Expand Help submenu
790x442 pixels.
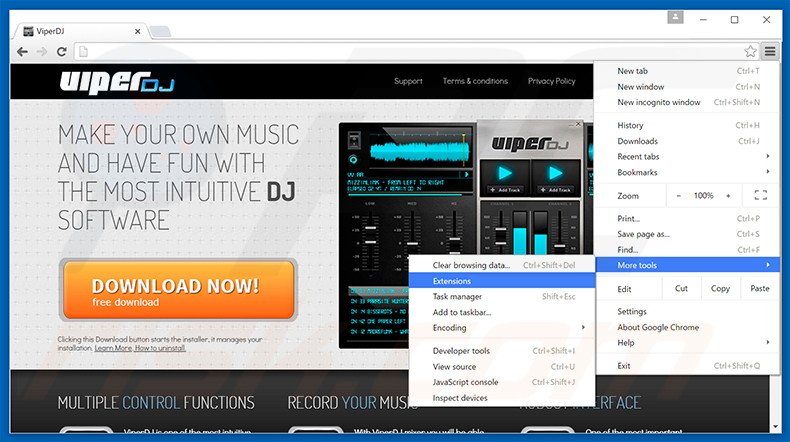(x=687, y=343)
